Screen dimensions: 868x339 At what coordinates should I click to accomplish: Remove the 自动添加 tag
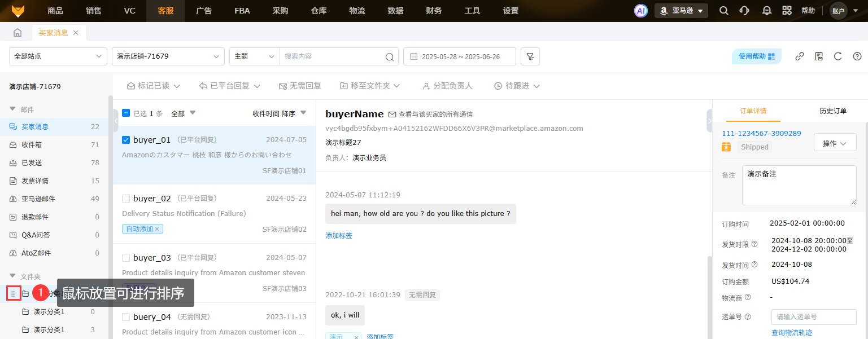158,229
